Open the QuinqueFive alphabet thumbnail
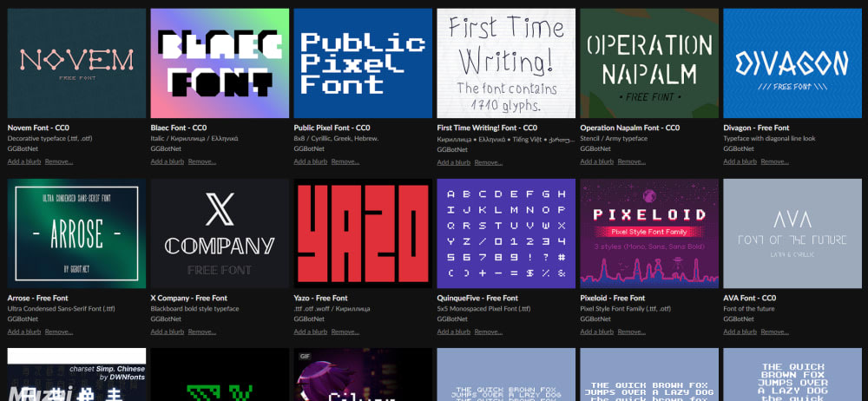868x401 pixels. (506, 233)
